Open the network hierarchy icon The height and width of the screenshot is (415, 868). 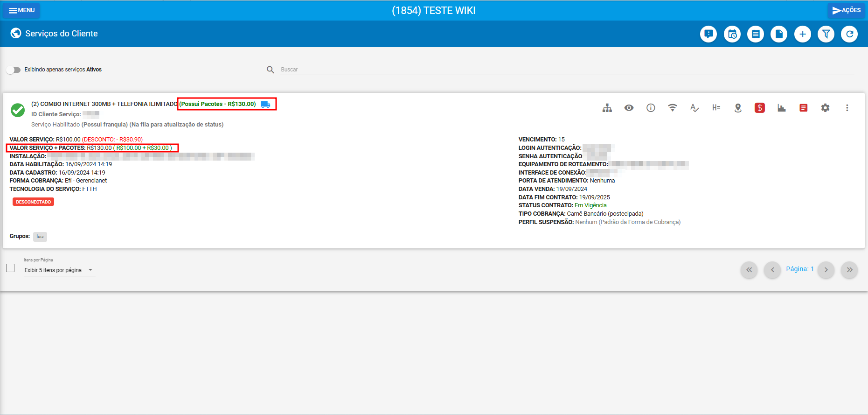coord(607,108)
